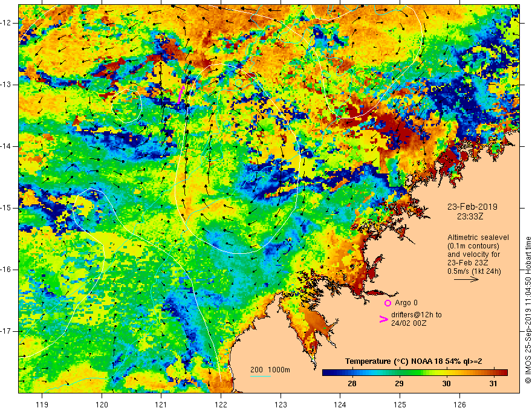Click longitude label 119

42,404
